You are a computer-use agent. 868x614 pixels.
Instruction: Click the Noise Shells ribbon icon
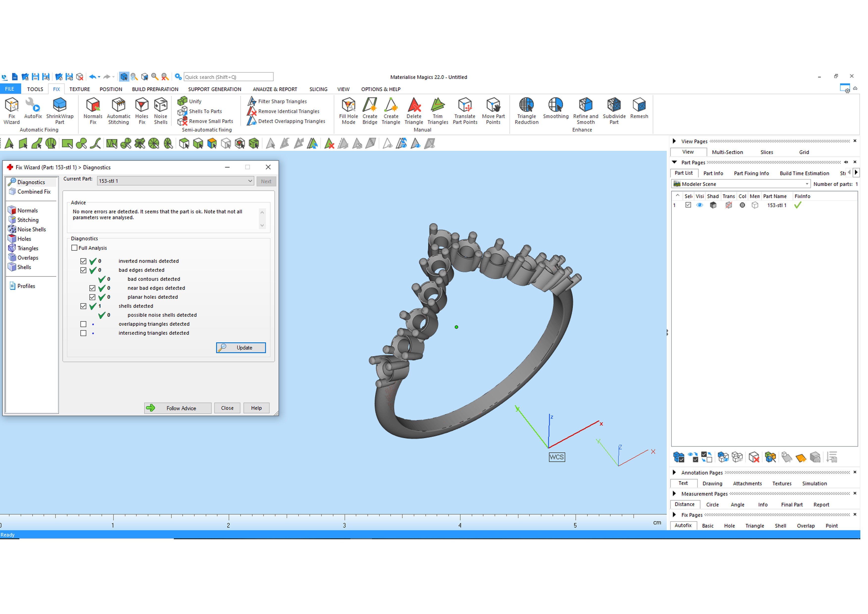(161, 111)
